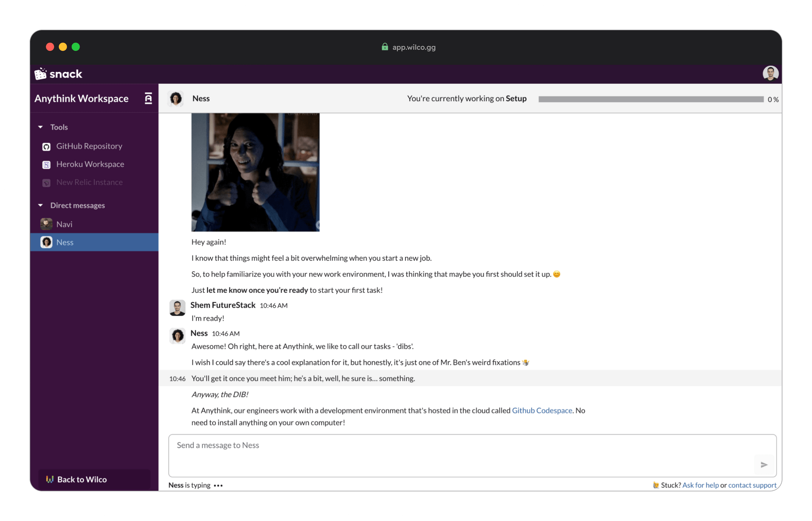Click the New Relic Instance icon
The image size is (812, 521).
click(47, 183)
